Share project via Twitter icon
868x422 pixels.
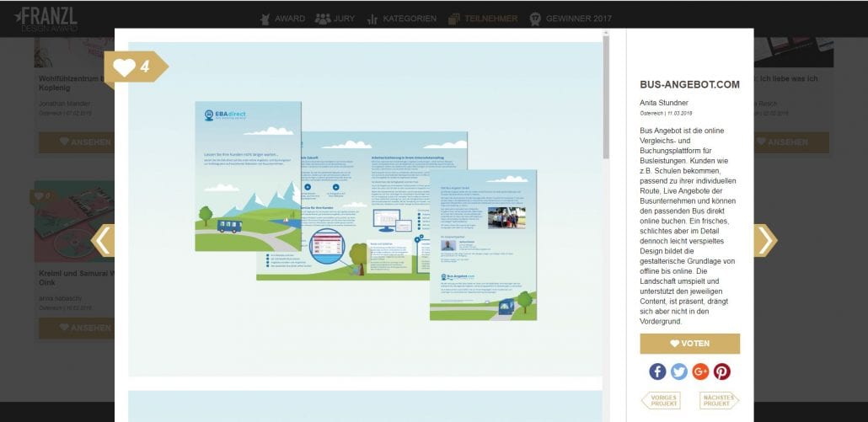[678, 371]
